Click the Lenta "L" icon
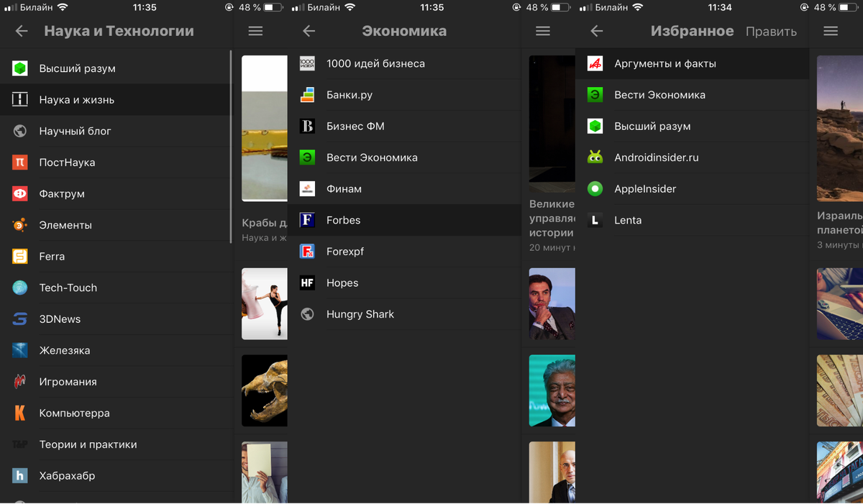Image resolution: width=863 pixels, height=504 pixels. coord(595,220)
